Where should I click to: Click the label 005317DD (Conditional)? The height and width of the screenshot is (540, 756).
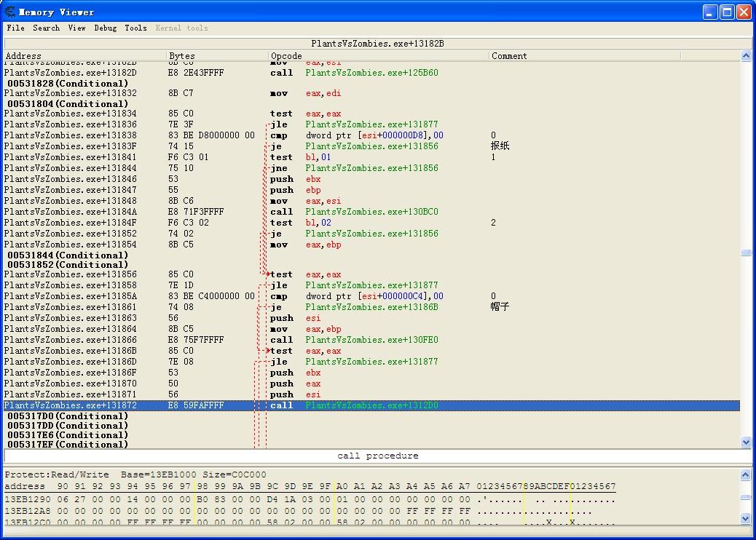click(x=68, y=426)
